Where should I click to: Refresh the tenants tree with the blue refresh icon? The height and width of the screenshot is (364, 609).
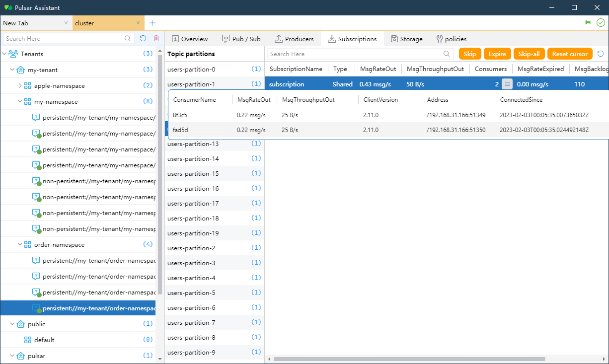(x=143, y=38)
